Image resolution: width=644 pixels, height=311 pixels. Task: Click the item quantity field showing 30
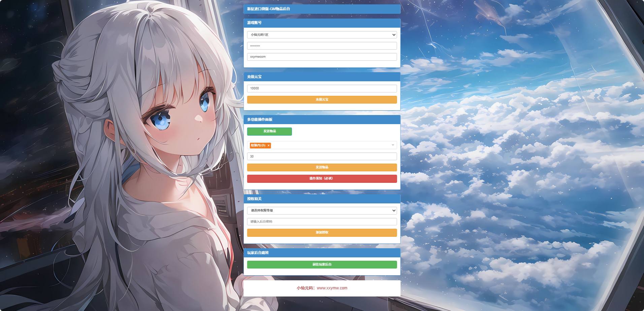click(x=322, y=157)
